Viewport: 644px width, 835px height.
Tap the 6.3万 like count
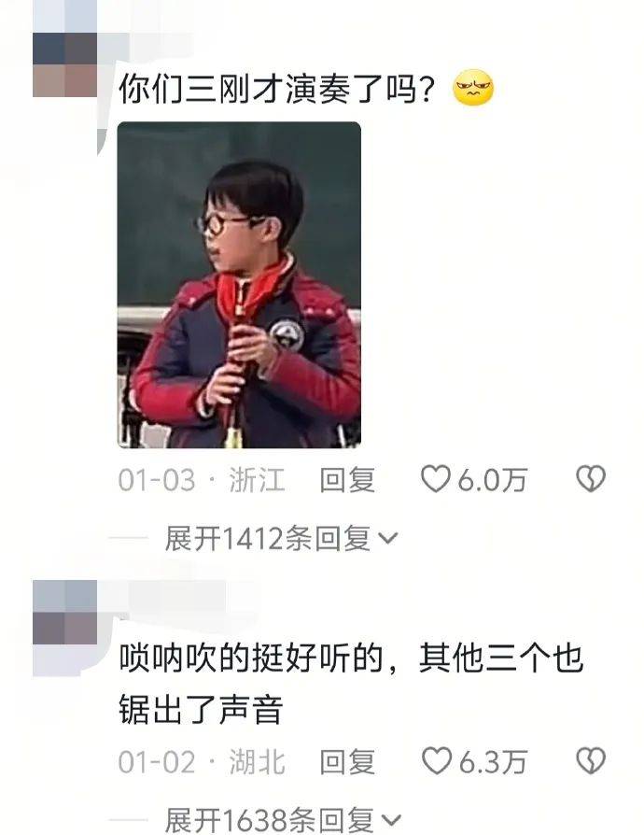tap(493, 761)
